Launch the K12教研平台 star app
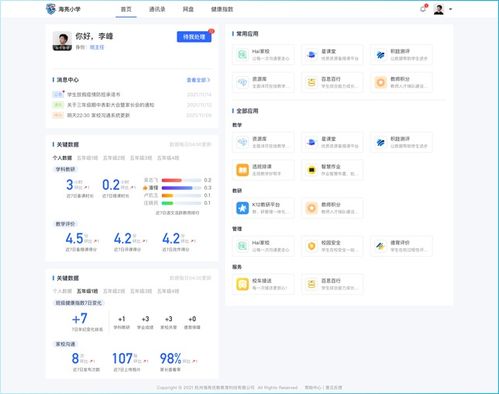Image resolution: width=499 pixels, height=394 pixels. click(x=263, y=208)
